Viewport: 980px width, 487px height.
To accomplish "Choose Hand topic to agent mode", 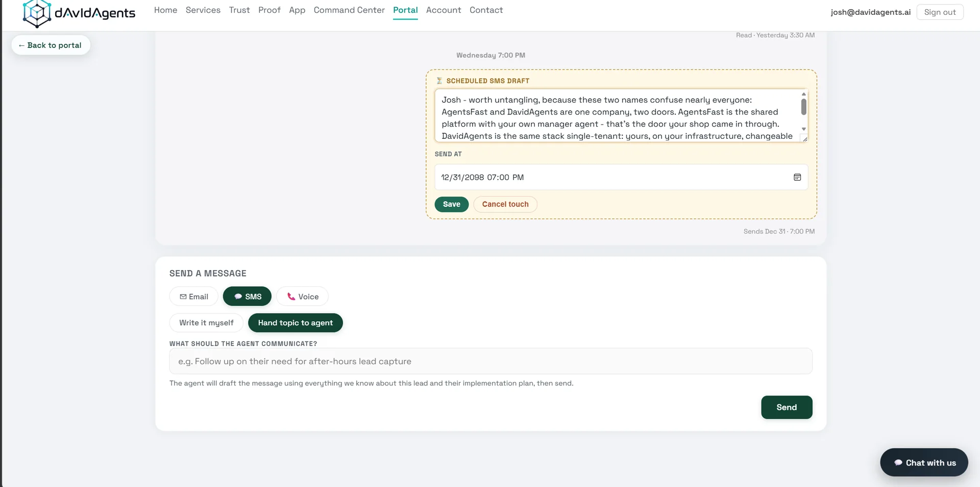I will pos(295,323).
